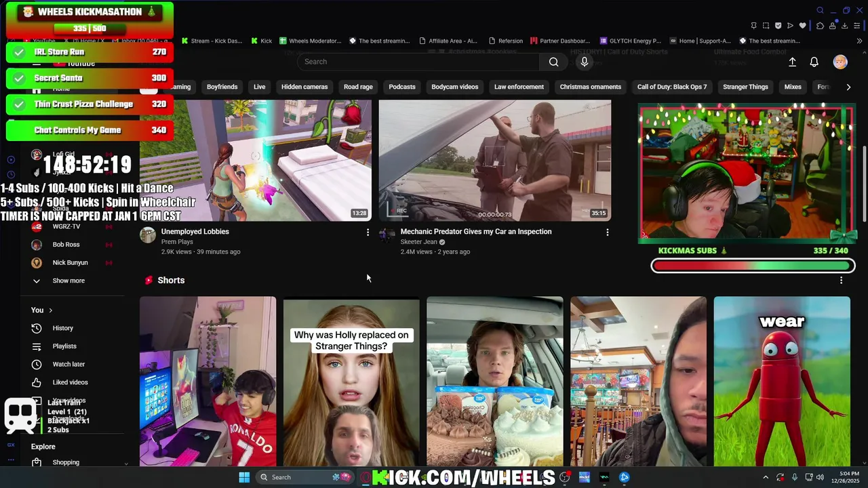Open the browser extensions puzzle icon
This screenshot has width=868, height=488.
point(820,26)
